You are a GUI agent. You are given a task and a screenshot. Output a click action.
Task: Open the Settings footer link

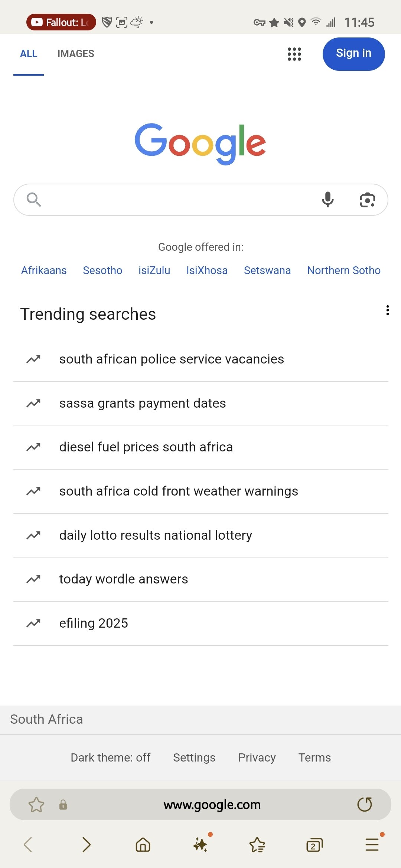194,757
